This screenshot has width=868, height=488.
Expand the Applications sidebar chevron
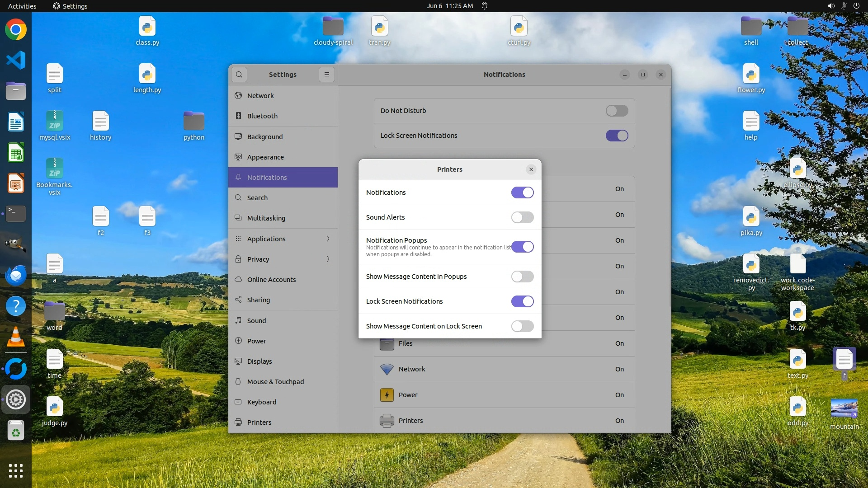coord(328,239)
